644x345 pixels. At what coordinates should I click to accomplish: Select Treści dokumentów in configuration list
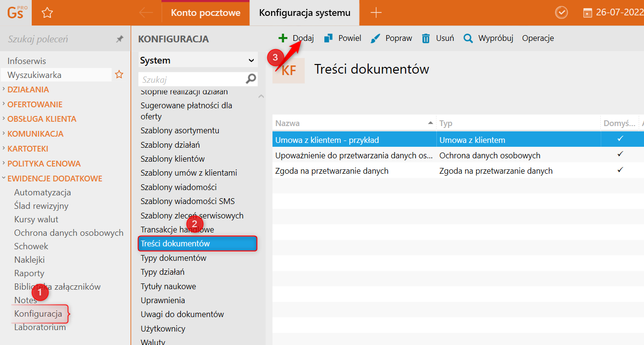198,243
